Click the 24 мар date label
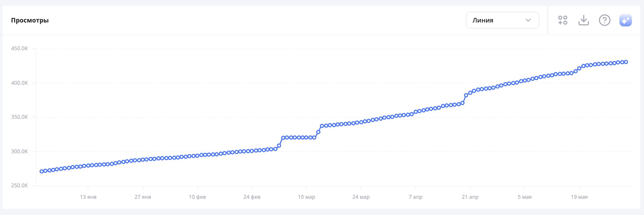This screenshot has width=644, height=215. click(361, 197)
